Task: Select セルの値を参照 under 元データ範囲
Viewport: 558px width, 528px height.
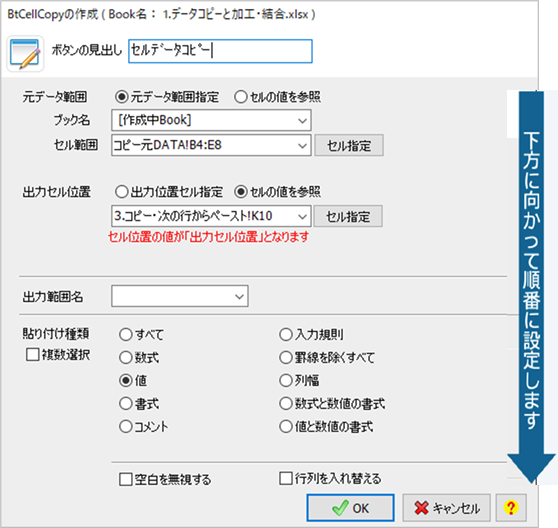Action: click(x=241, y=97)
